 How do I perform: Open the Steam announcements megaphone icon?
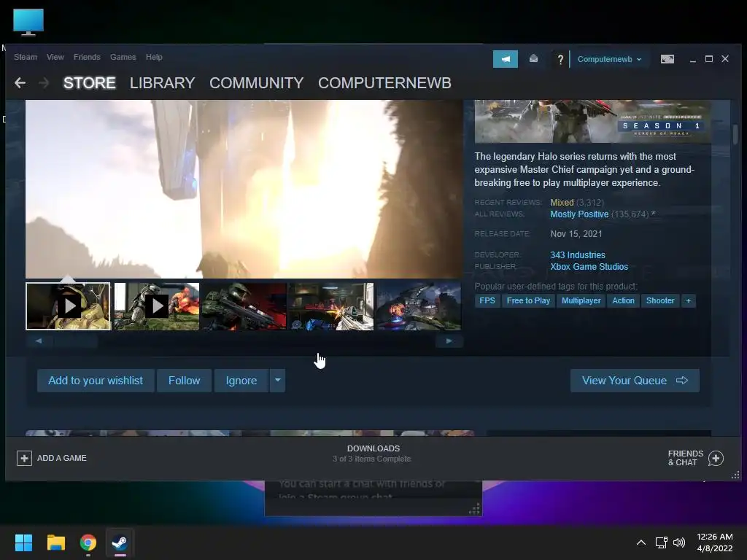tap(505, 59)
